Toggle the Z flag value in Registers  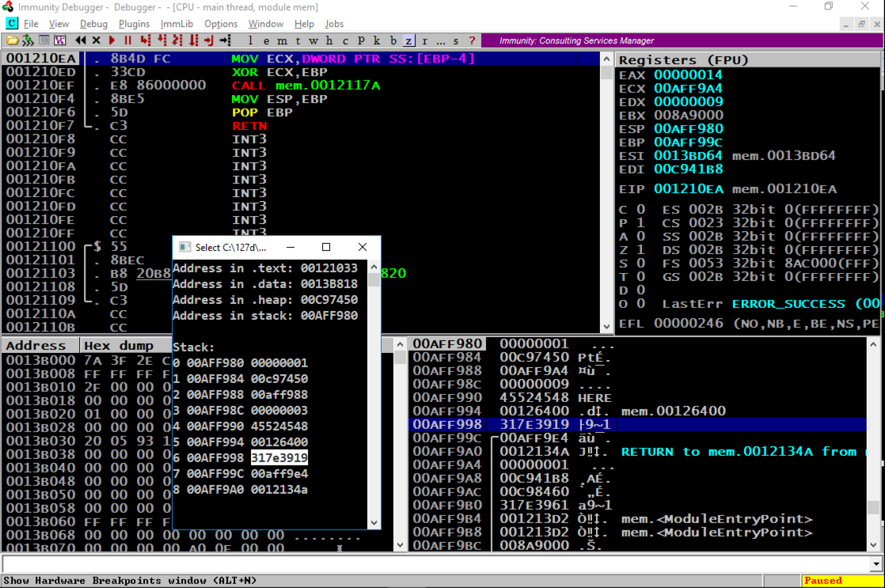pos(640,249)
